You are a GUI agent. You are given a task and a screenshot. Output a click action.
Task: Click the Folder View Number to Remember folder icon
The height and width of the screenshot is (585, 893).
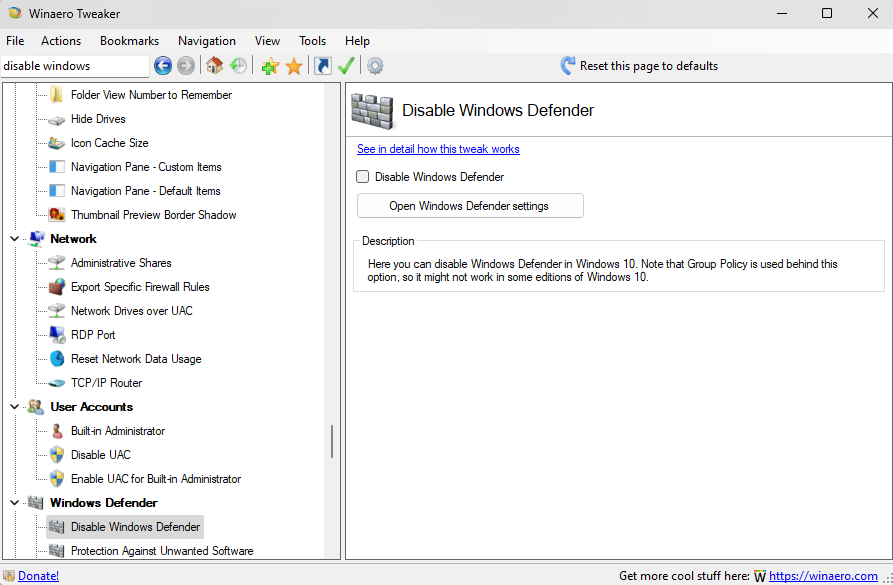(x=56, y=95)
